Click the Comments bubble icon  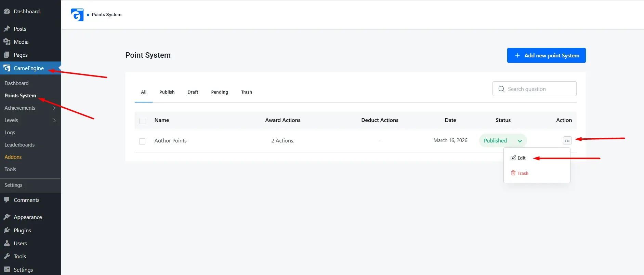(x=7, y=200)
